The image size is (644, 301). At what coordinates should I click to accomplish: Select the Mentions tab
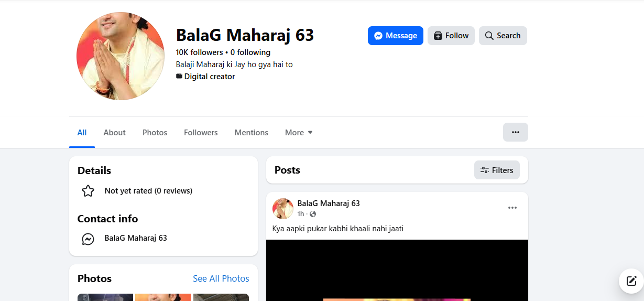pos(251,133)
